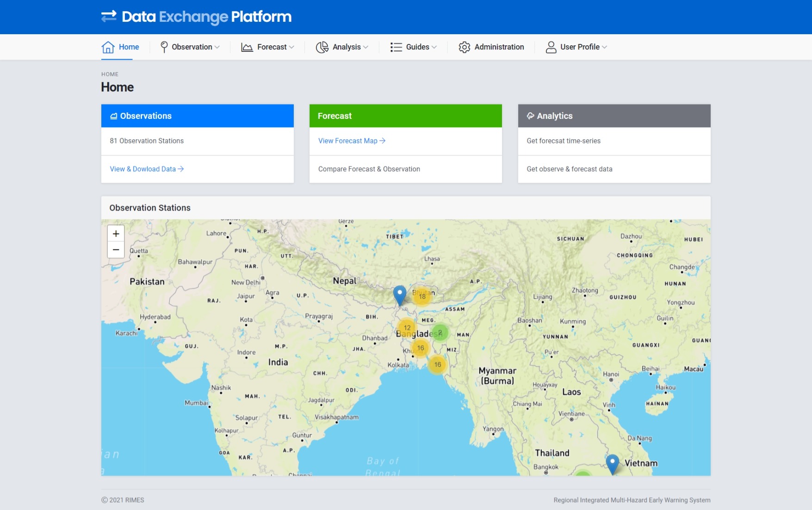Click the 81 Observation Stations text
The width and height of the screenshot is (812, 510).
[147, 141]
